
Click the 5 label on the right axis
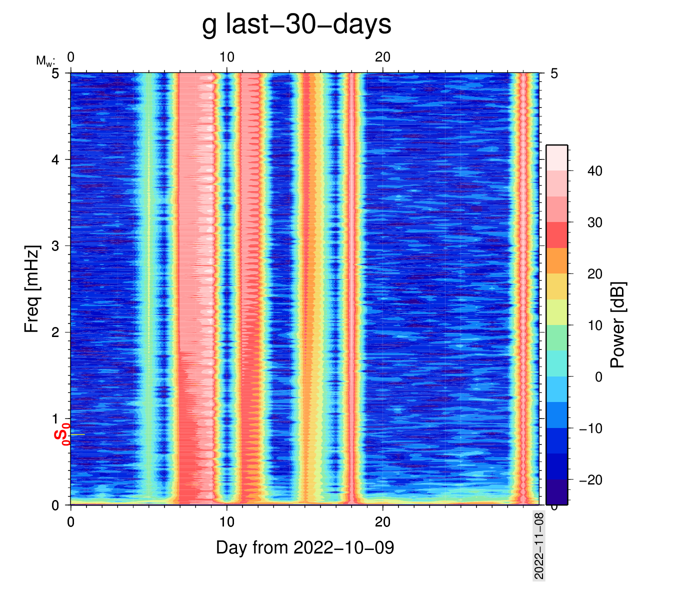click(x=554, y=74)
